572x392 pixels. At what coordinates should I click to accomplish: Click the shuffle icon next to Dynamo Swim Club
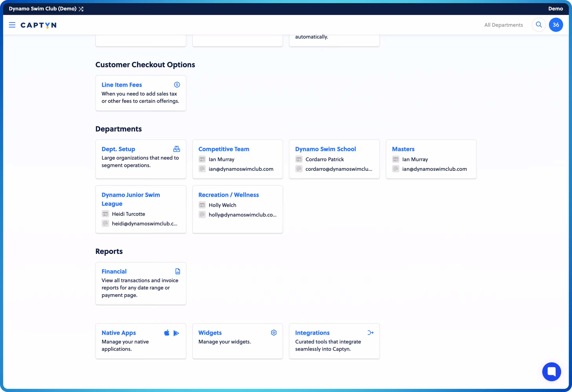click(x=81, y=9)
